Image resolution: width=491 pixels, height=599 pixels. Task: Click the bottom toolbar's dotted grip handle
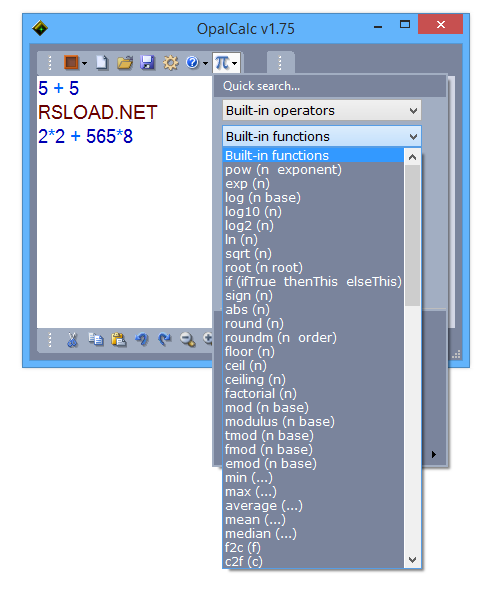coord(50,340)
